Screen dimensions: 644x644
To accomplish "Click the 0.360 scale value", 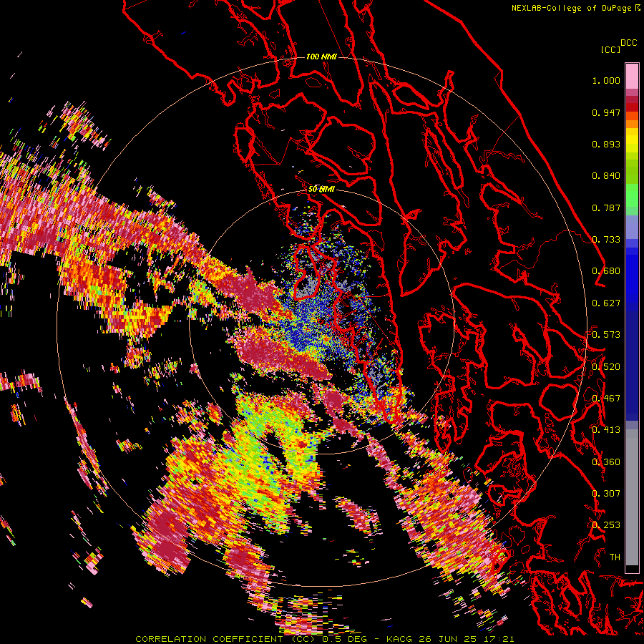I will pyautogui.click(x=606, y=462).
